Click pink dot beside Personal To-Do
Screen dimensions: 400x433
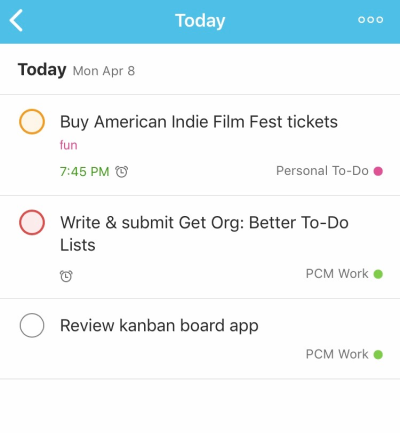pyautogui.click(x=378, y=171)
